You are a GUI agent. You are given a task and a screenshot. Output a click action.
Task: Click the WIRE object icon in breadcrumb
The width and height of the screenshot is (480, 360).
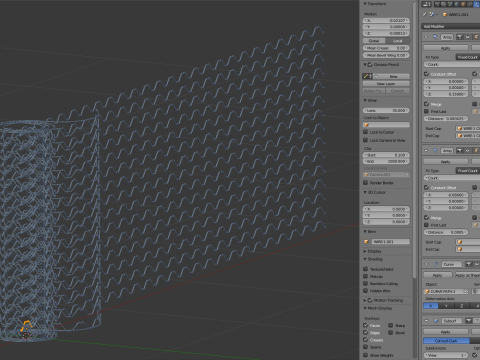coord(445,14)
